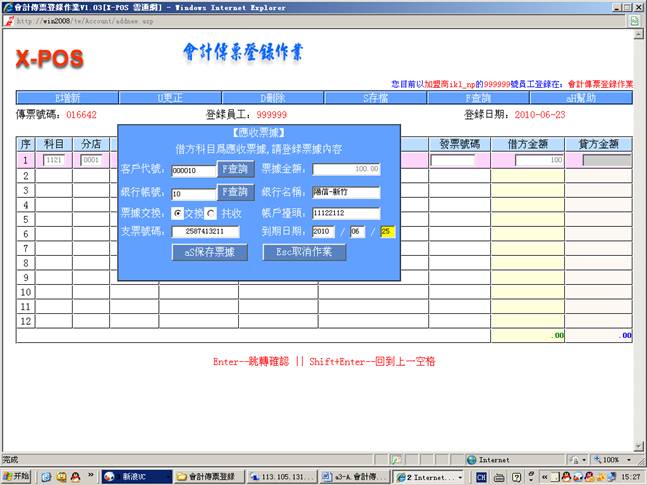Open the grouped Internet Explorer taskbar button
Screen dimensions: 647x485
(x=428, y=477)
